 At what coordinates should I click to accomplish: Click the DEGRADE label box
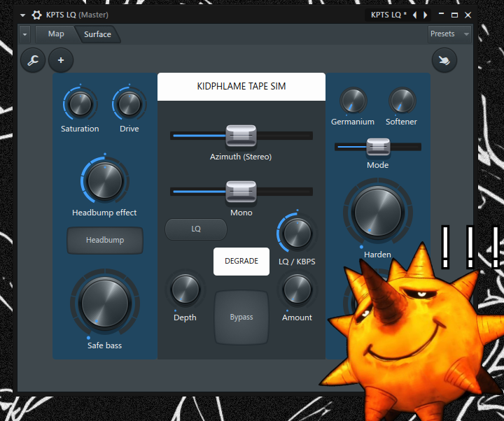pos(241,261)
